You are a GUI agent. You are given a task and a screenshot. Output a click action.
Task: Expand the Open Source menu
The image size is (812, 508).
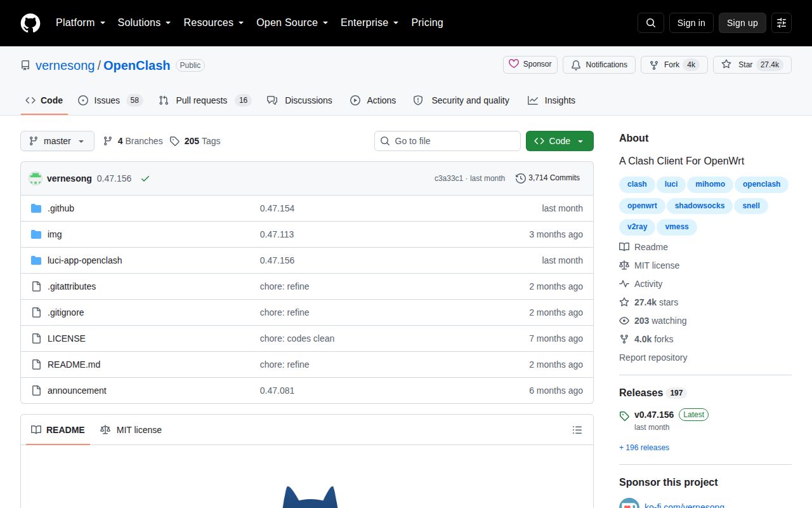click(x=292, y=23)
